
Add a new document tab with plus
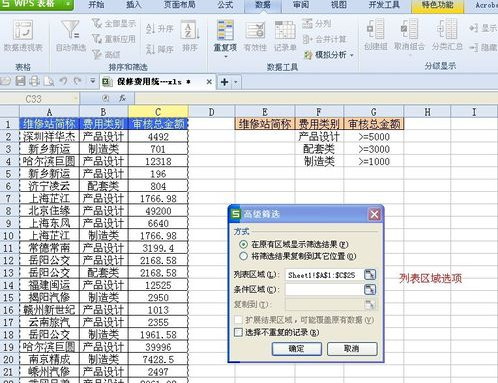225,82
